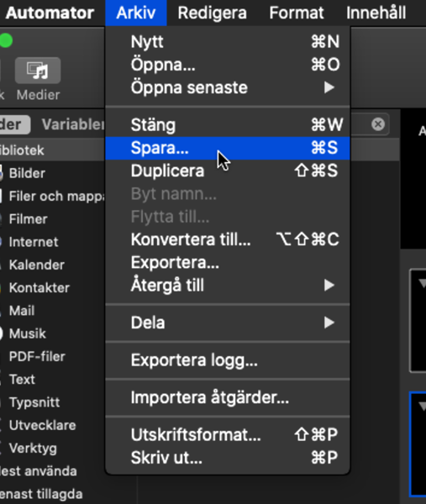The height and width of the screenshot is (504, 426).
Task: Select Importera åtgärder… entry
Action: tap(228, 397)
